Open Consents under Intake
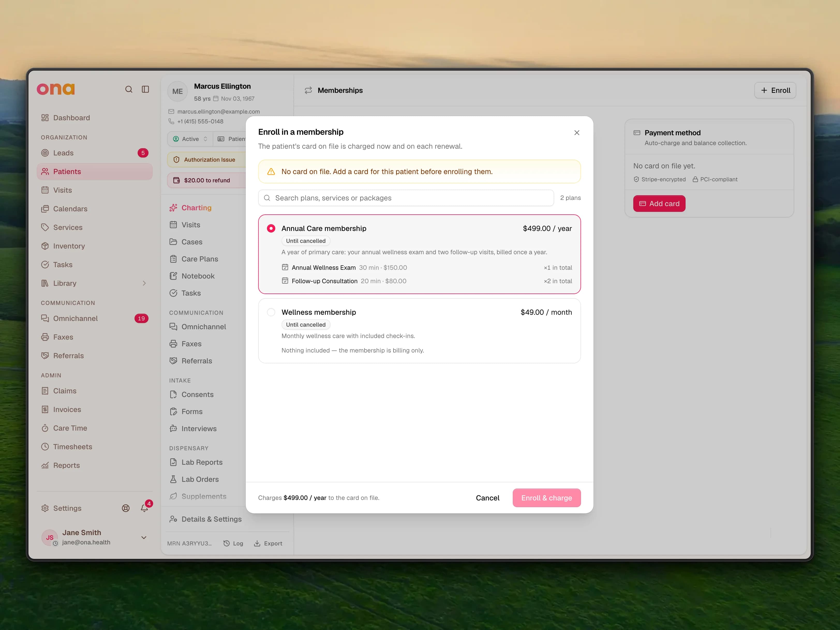Screen dimensions: 840x630 click(x=192, y=394)
